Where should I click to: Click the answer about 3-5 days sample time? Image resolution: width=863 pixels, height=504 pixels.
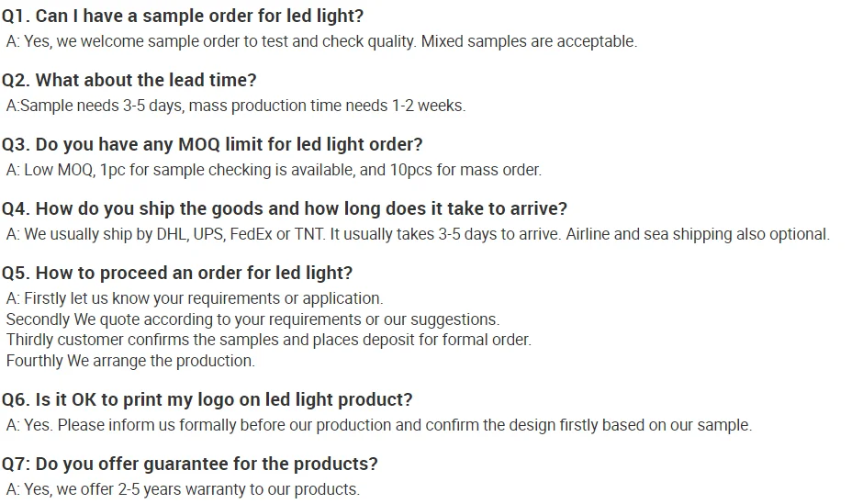[236, 106]
